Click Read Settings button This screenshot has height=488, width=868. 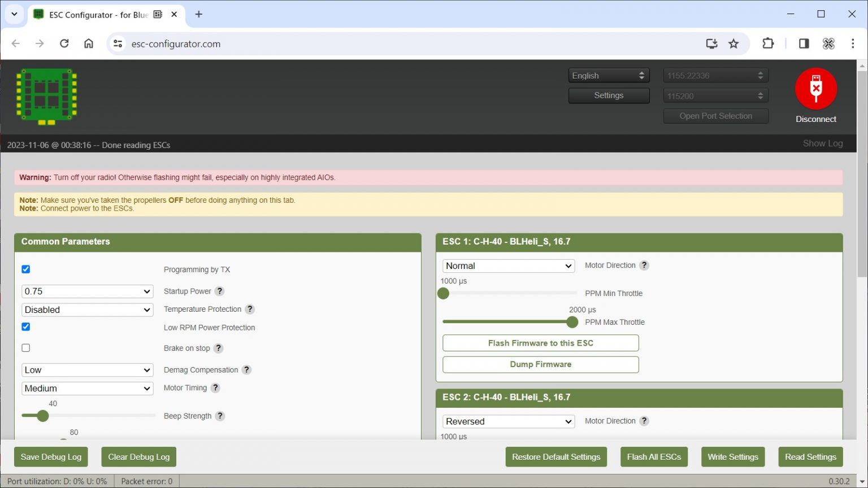click(x=810, y=457)
